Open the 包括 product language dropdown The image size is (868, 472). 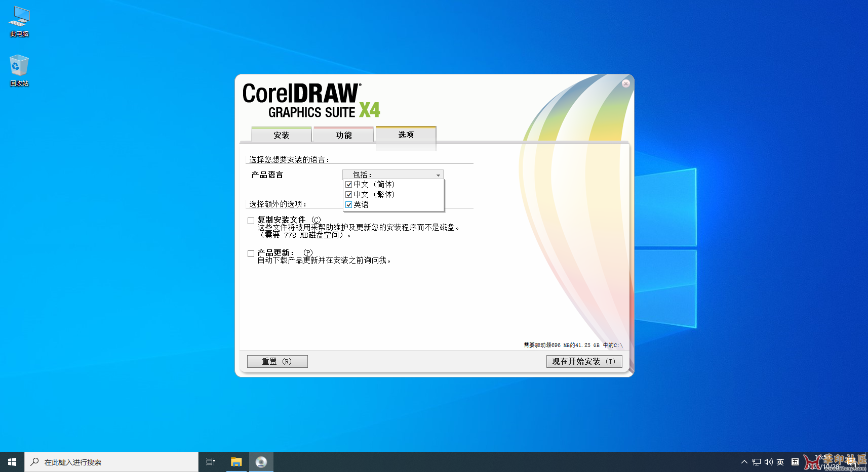point(438,174)
